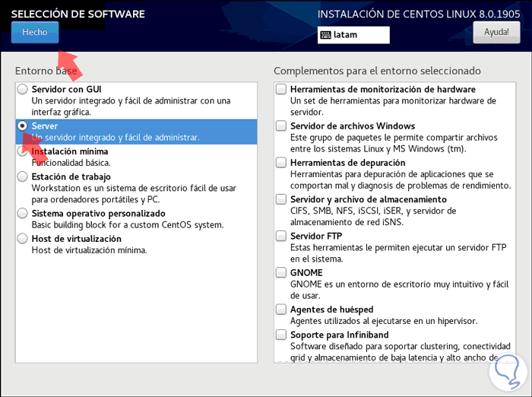Enable the Servidor FTP checkbox
This screenshot has width=532, height=397.
[281, 236]
